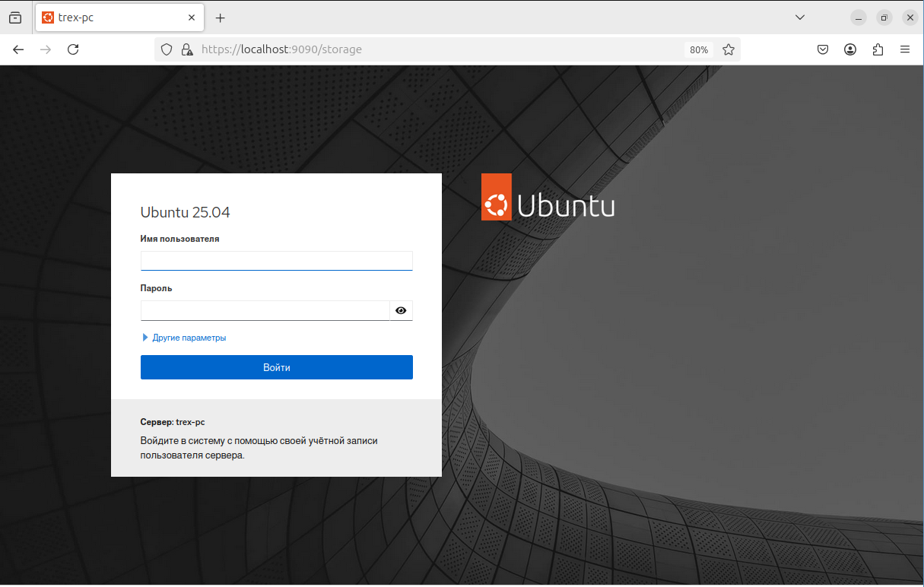Focus the Имя пользователя input field
Viewport: 924px width, 587px height.
click(x=276, y=261)
